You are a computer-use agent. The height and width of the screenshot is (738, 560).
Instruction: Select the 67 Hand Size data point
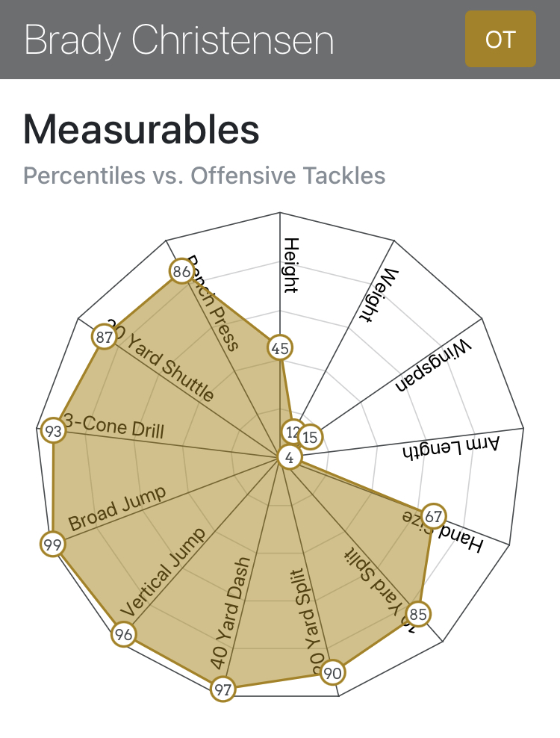433,516
